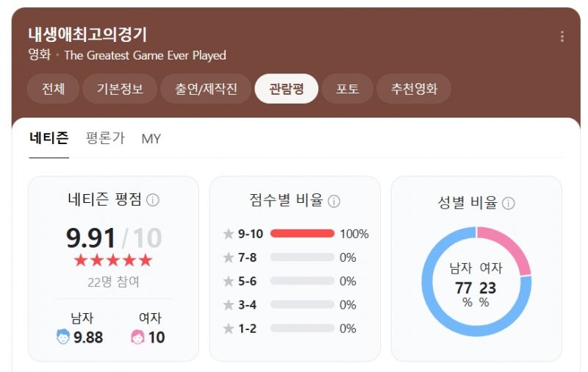Open the 출연/제작진 tab
This screenshot has width=588, height=372.
coord(206,89)
